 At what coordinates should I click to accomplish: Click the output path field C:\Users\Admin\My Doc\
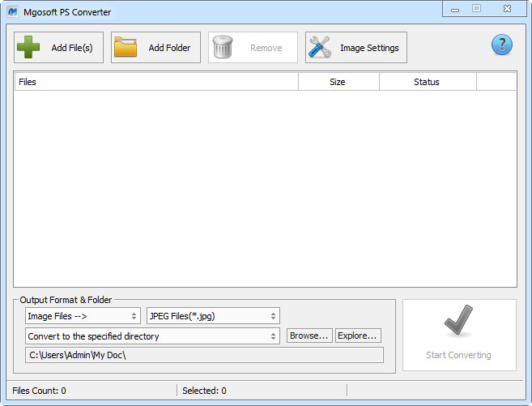click(x=204, y=355)
